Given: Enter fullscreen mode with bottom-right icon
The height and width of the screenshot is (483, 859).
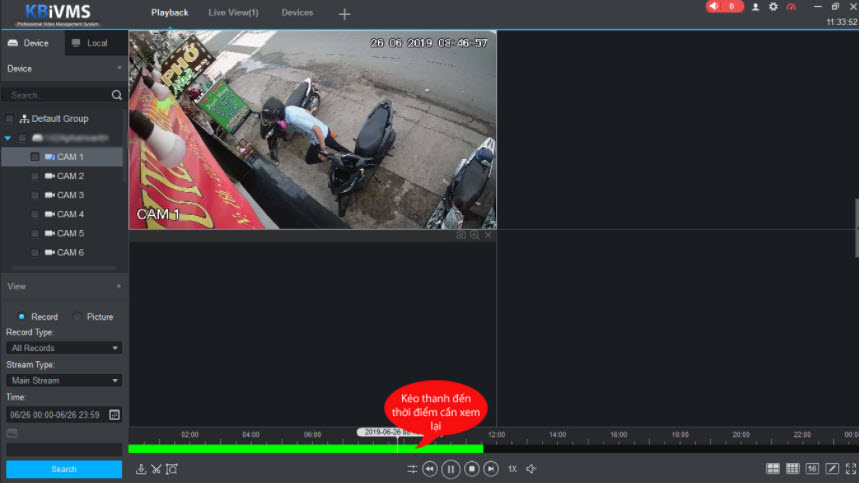Looking at the screenshot, I should (x=851, y=469).
